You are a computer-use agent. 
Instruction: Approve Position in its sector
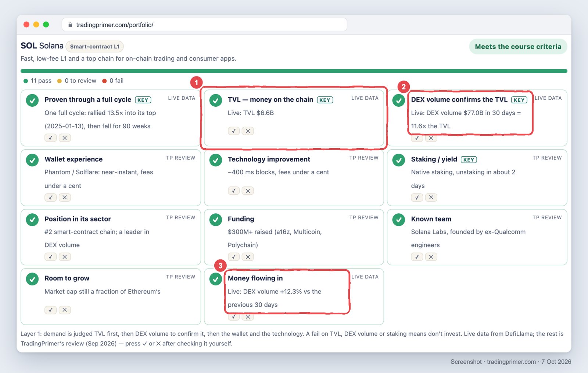[50, 257]
